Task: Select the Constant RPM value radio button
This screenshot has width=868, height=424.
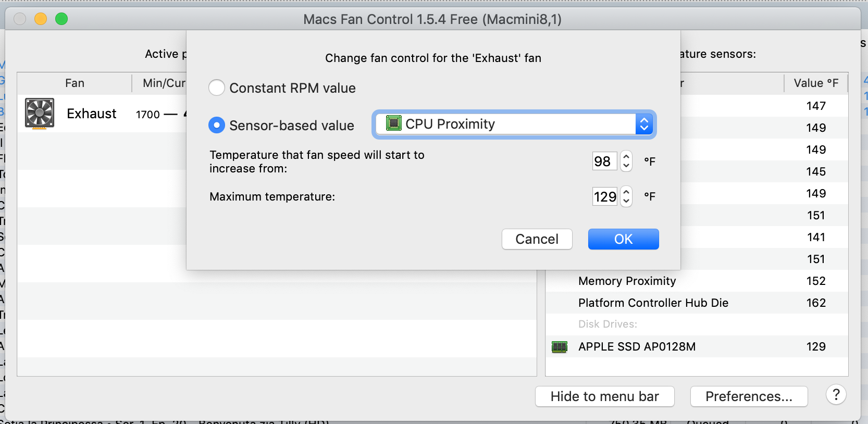Action: [217, 88]
